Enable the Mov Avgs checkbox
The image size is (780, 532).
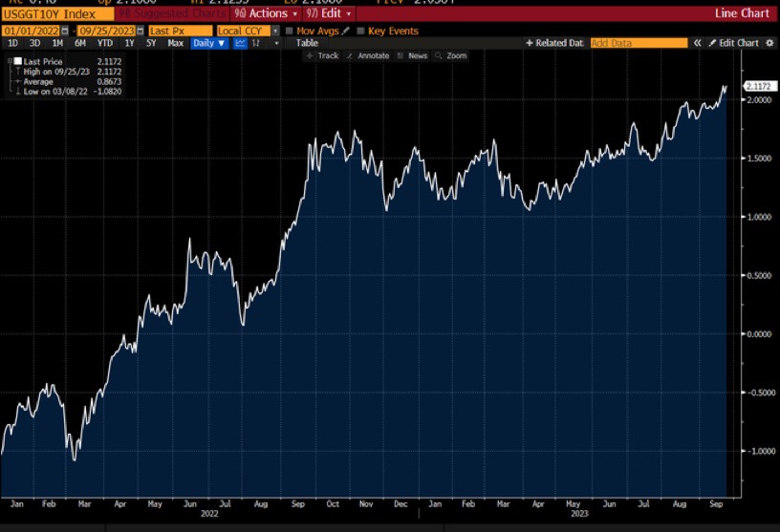[x=290, y=32]
